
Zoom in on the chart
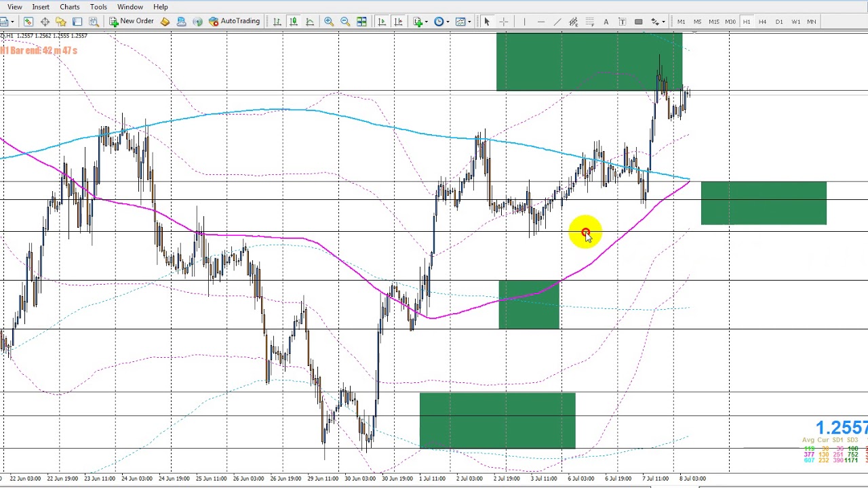tap(329, 22)
